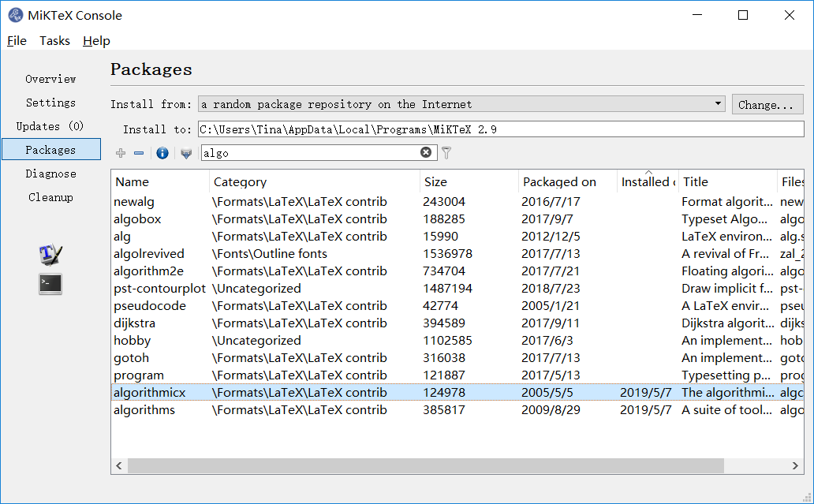Select the algorithmicx package row
This screenshot has width=814, height=504.
click(x=457, y=393)
